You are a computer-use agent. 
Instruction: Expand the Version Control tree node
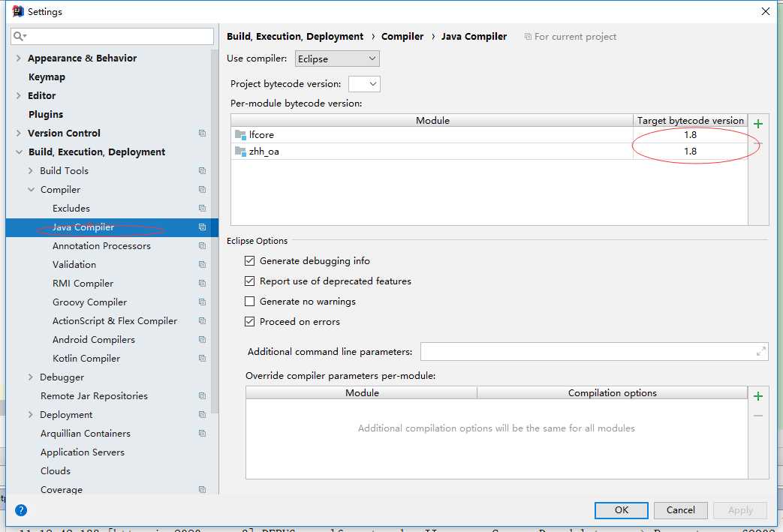19,134
